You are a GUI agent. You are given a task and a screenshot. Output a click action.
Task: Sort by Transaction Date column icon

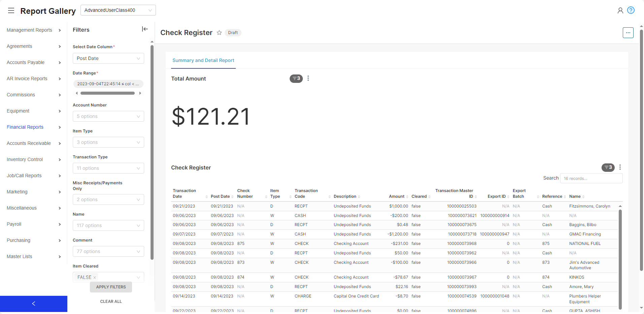click(x=206, y=197)
